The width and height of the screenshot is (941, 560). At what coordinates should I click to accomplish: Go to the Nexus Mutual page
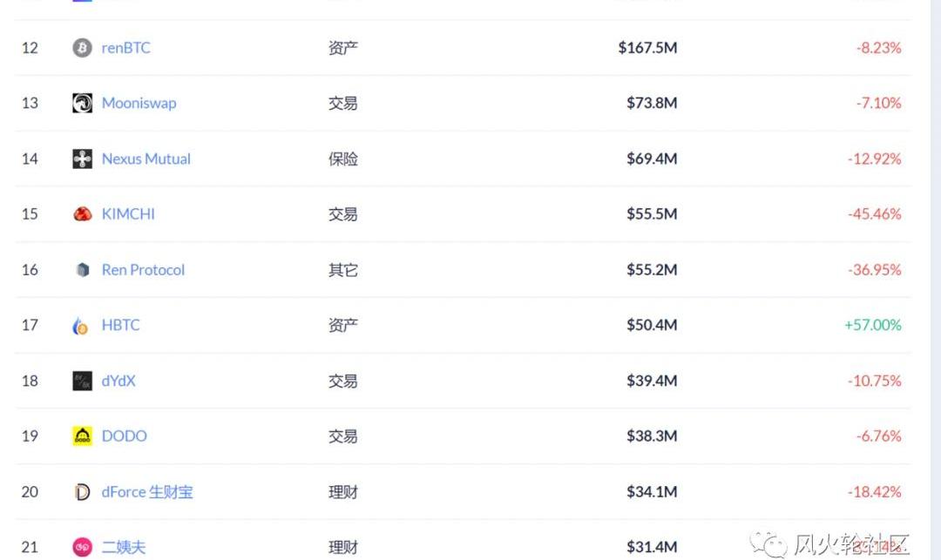[x=146, y=159]
